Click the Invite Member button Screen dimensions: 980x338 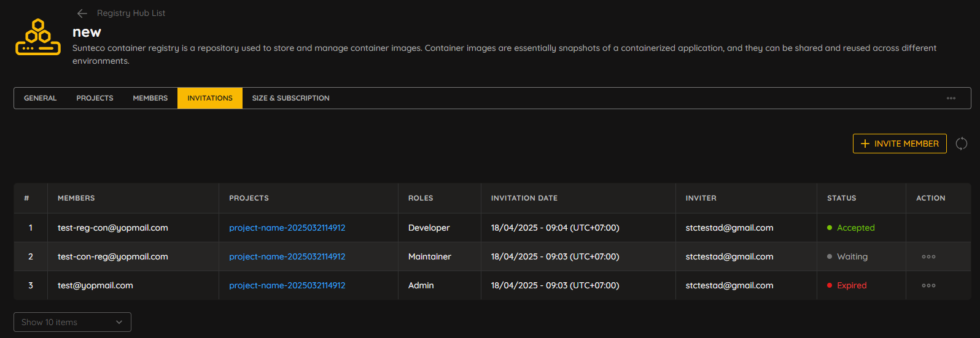coord(900,144)
